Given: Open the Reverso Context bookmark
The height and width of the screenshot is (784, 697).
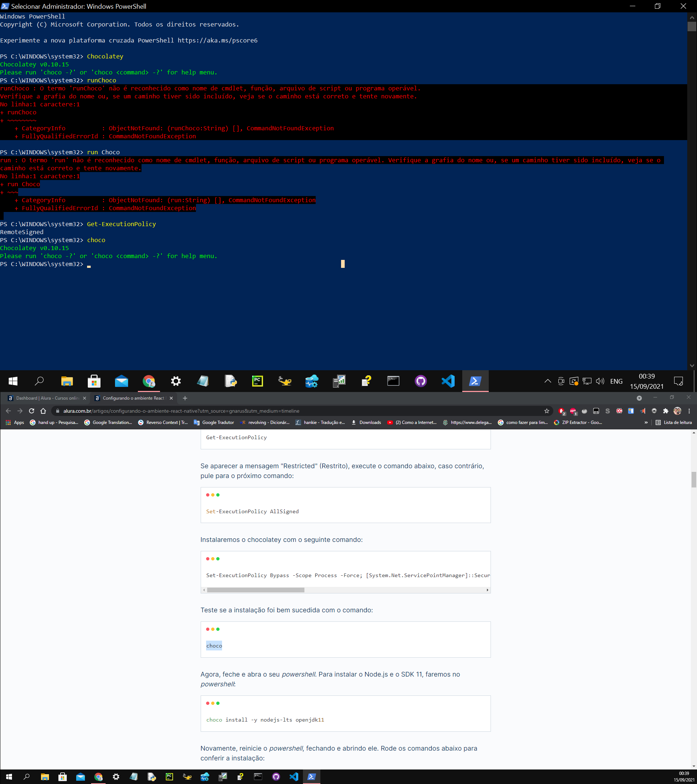Looking at the screenshot, I should [163, 422].
